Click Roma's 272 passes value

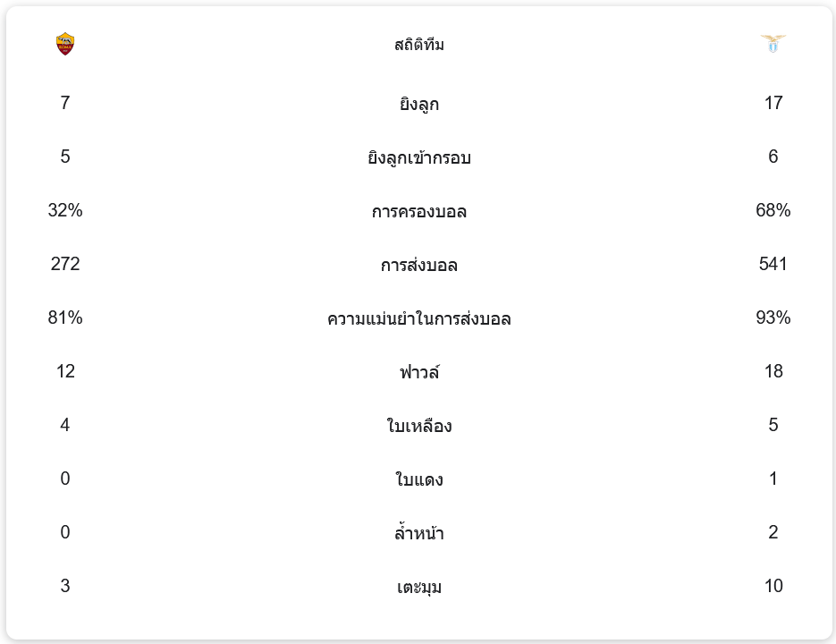(65, 264)
